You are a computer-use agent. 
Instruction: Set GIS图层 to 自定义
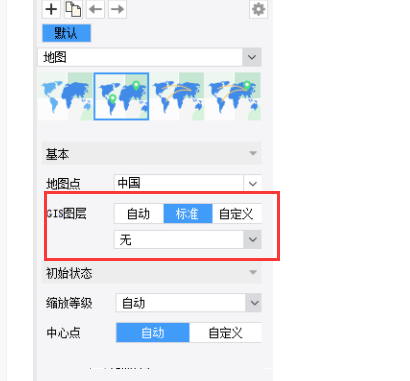pyautogui.click(x=237, y=214)
